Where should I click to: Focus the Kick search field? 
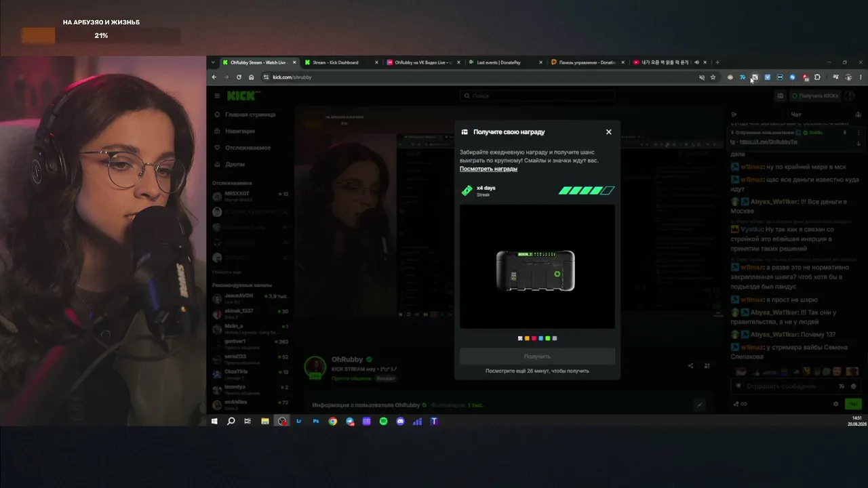pyautogui.click(x=537, y=96)
